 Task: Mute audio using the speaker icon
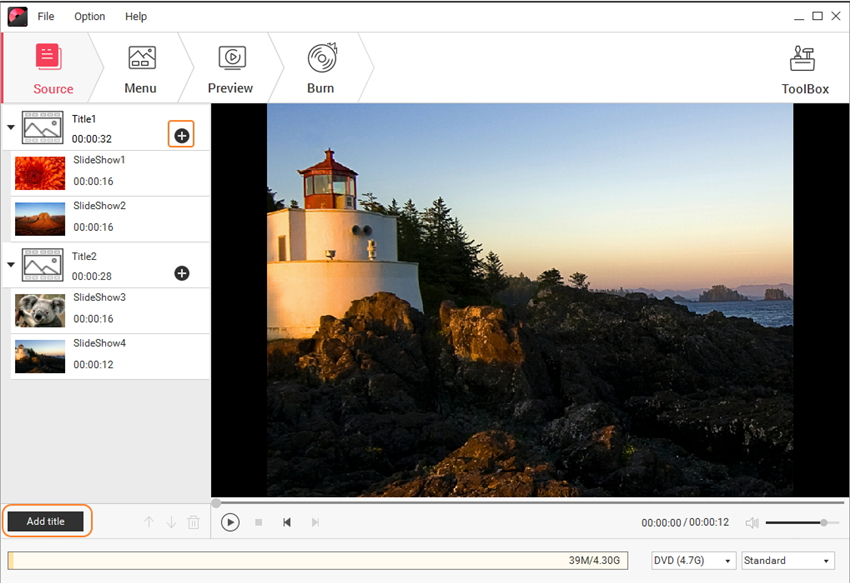pos(752,522)
